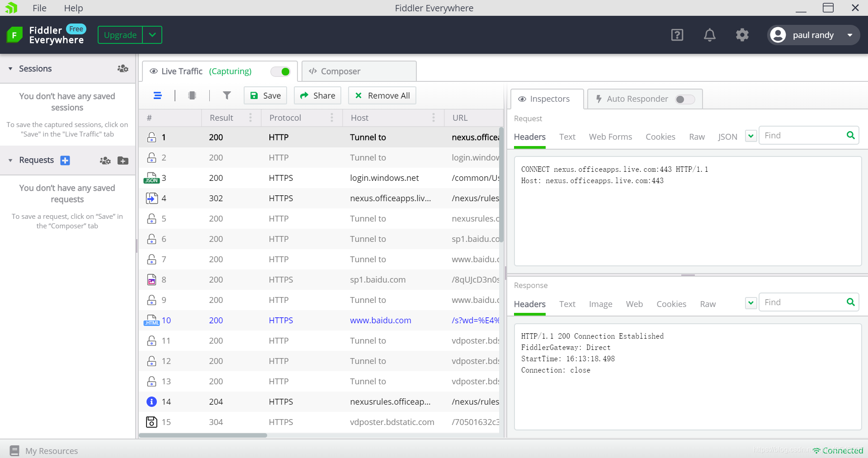Click the JSON icon of session 3
The image size is (868, 458).
click(151, 178)
